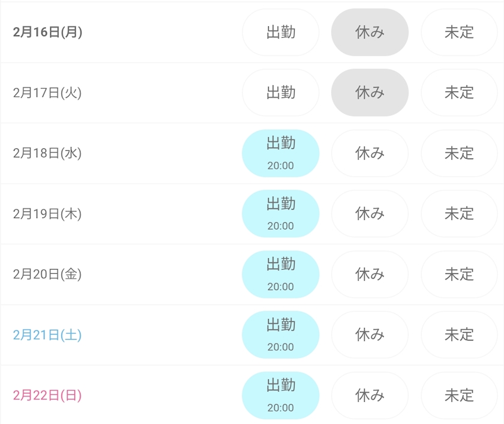Screen dimensions: 504x424
Task: Choose 休み for 2月22日(日)
Action: click(x=370, y=395)
